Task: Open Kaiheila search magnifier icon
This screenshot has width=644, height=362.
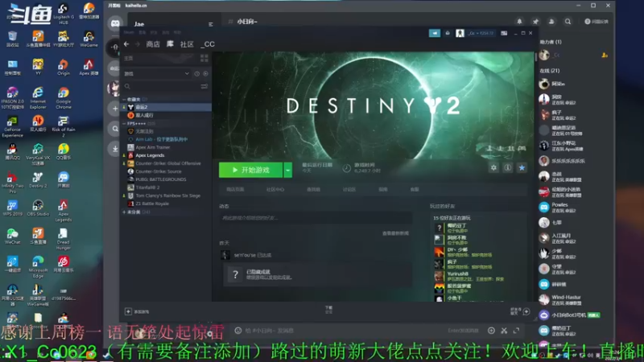Action: pos(568,22)
